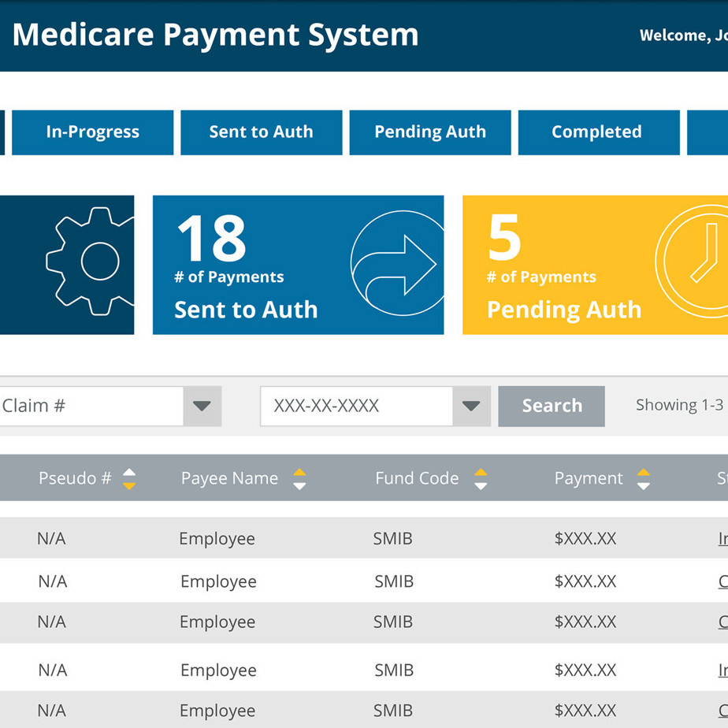Click the Payment column header
This screenshot has height=728, width=728.
(x=589, y=478)
